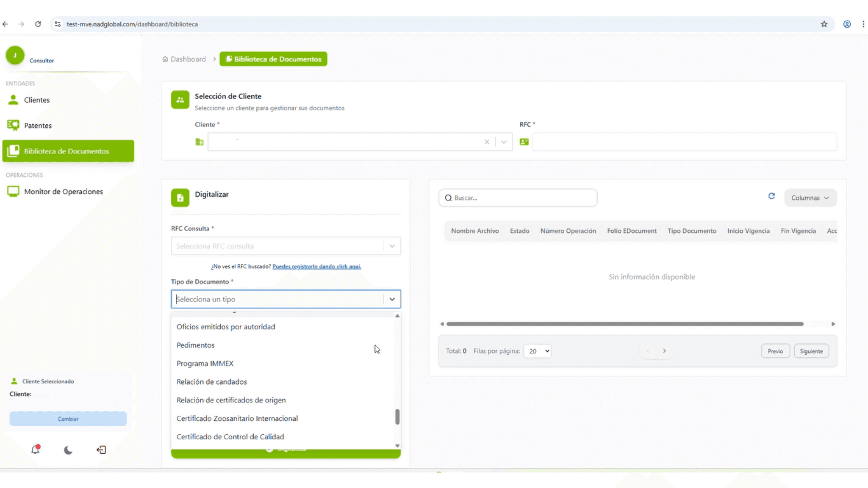This screenshot has width=868, height=488.
Task: Bookmark this page with star icon
Action: coord(824,24)
